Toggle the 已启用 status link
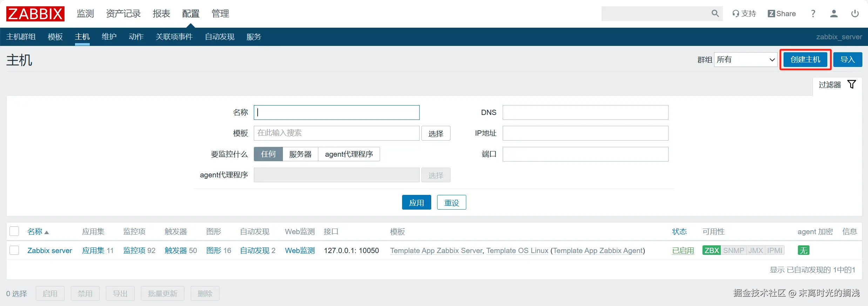 tap(683, 250)
